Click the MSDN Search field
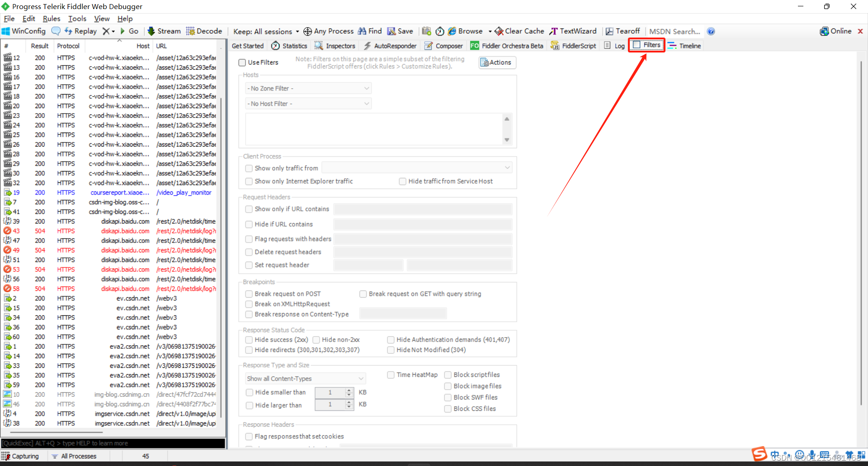Image resolution: width=868 pixels, height=466 pixels. 675,31
